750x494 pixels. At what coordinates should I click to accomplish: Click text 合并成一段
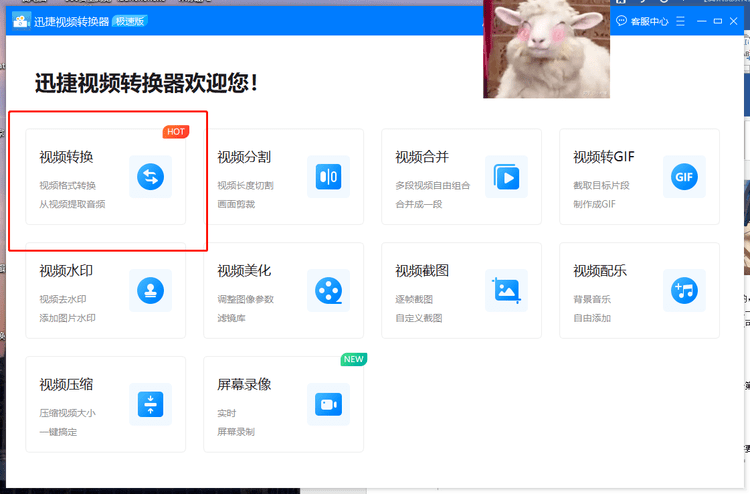click(419, 204)
